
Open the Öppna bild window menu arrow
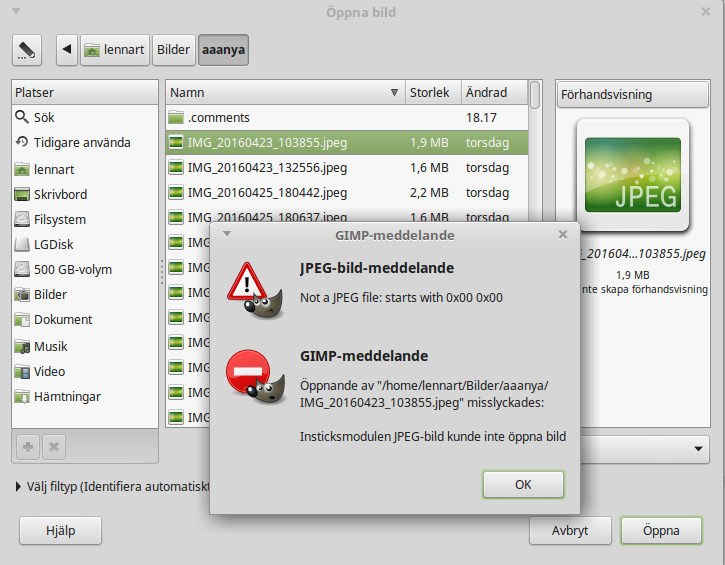[16, 11]
